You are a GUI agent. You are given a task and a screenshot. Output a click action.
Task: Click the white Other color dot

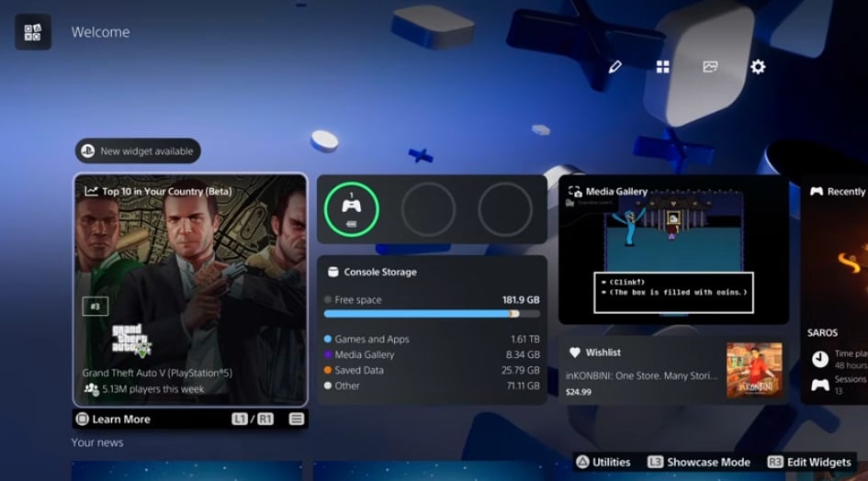click(x=328, y=386)
